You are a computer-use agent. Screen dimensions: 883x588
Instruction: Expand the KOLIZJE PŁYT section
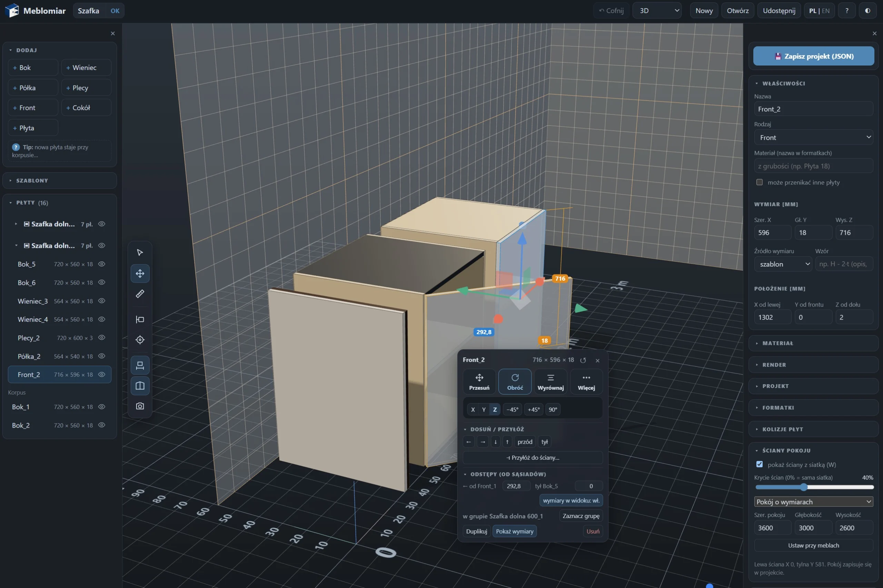[x=813, y=429]
